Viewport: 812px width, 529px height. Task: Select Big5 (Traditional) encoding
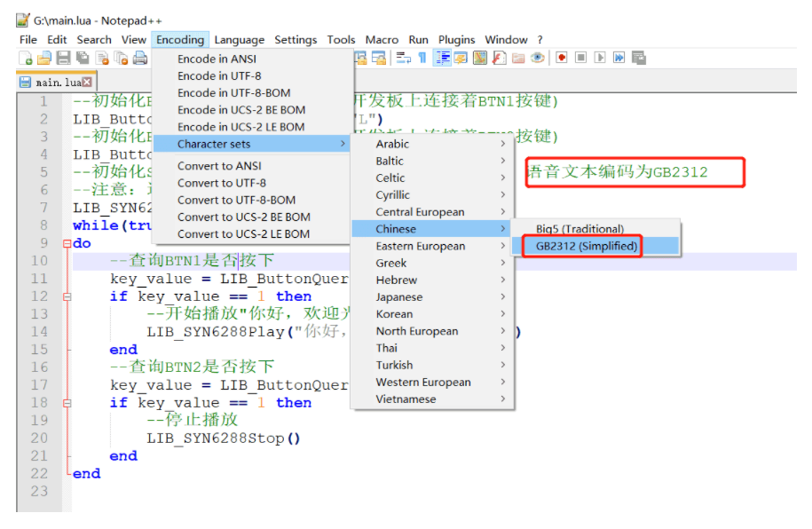[595, 229]
